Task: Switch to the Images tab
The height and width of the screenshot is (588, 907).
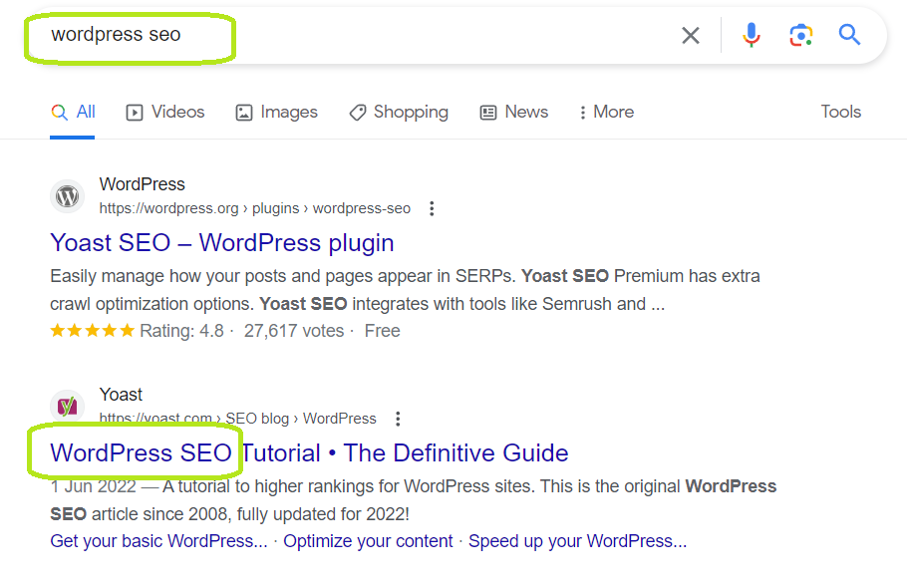Action: pos(276,112)
